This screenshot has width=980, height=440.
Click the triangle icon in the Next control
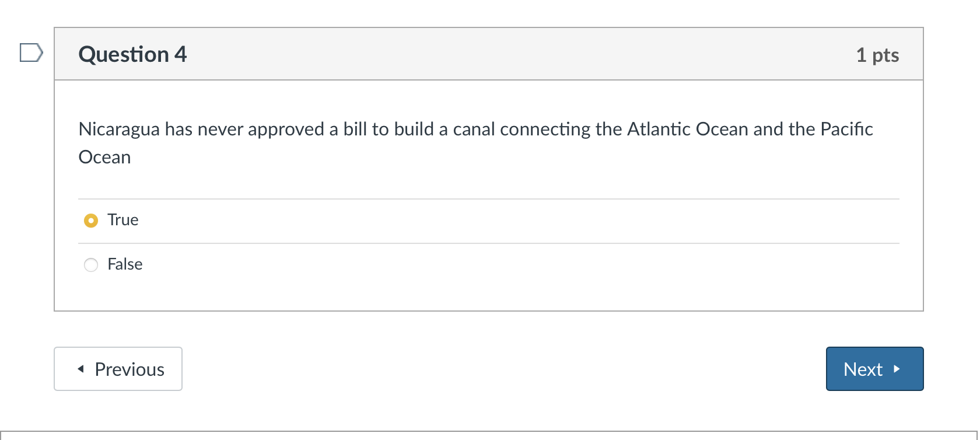coord(897,369)
